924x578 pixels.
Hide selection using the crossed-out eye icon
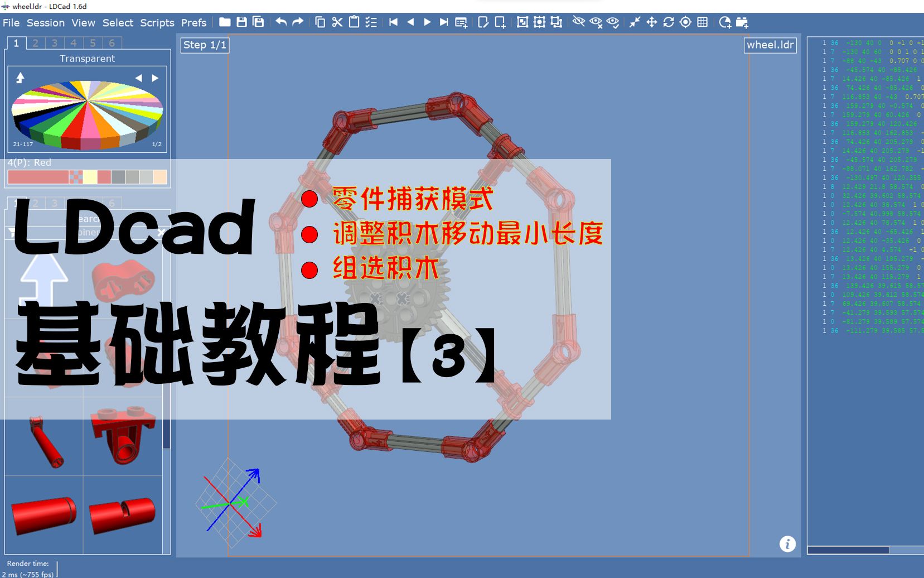[579, 22]
